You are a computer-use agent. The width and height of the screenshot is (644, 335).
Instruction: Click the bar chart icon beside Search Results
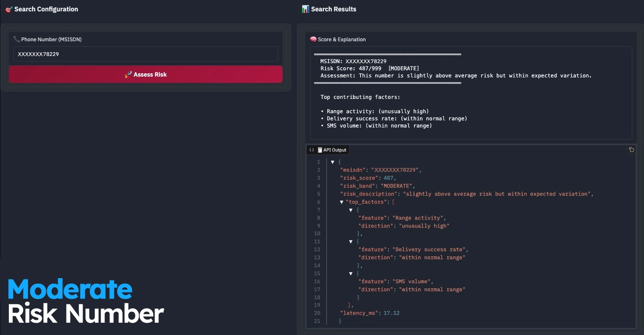tap(305, 9)
